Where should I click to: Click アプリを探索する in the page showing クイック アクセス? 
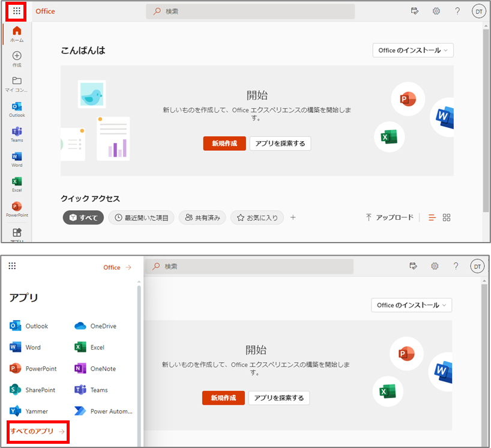(280, 144)
